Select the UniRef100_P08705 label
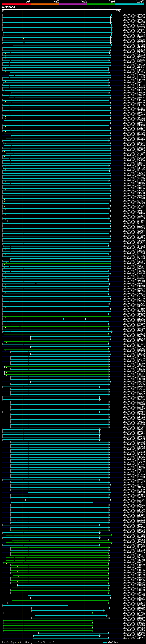 pyautogui.click(x=134, y=183)
